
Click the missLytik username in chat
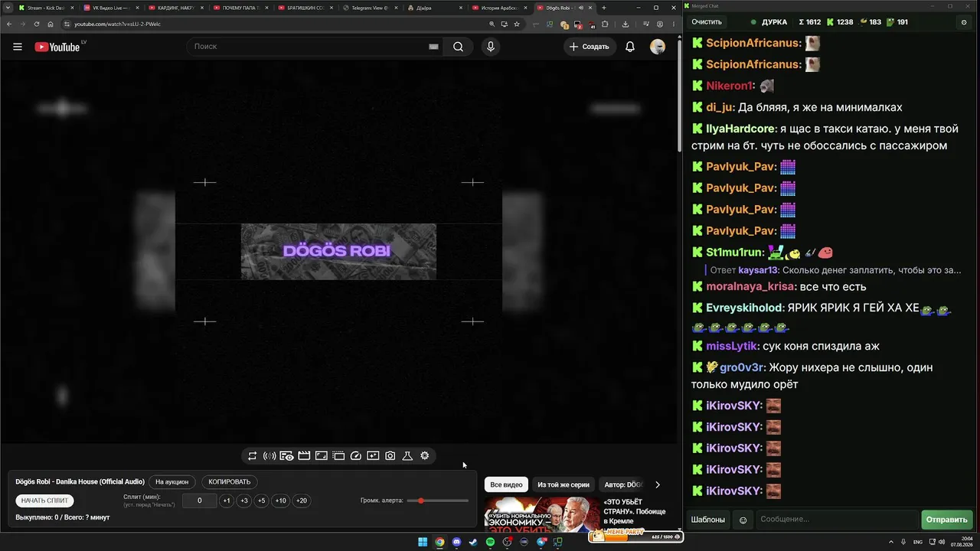click(x=733, y=347)
